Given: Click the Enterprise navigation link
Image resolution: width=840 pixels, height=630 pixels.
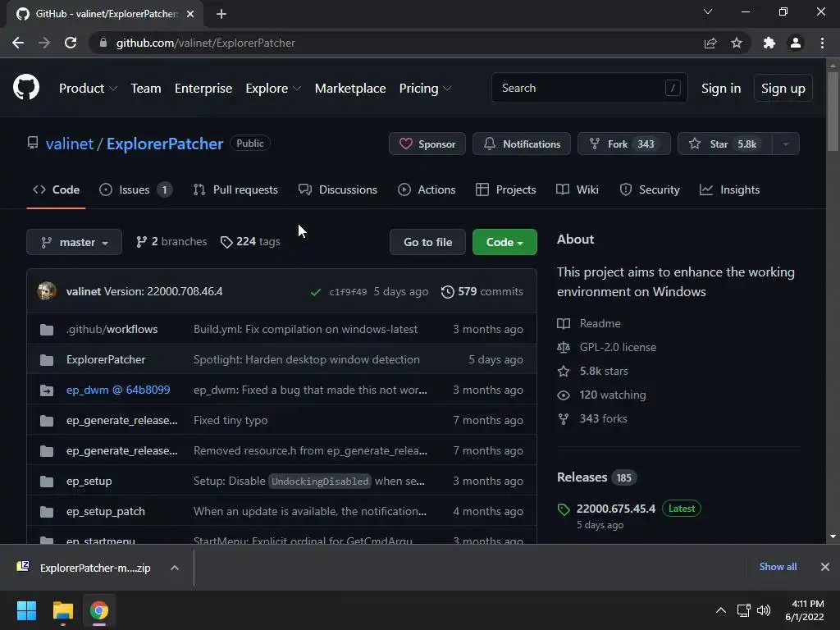Looking at the screenshot, I should pyautogui.click(x=203, y=89).
